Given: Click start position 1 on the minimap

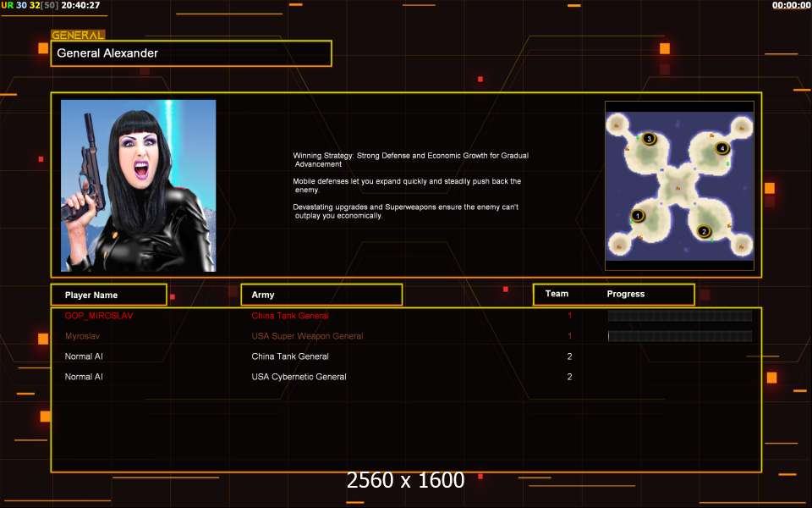Looking at the screenshot, I should point(638,216).
